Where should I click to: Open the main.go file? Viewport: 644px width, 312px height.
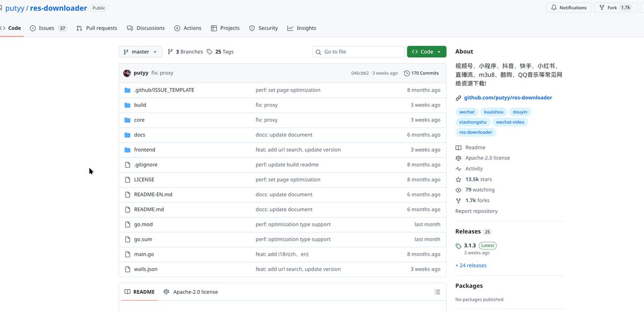144,254
